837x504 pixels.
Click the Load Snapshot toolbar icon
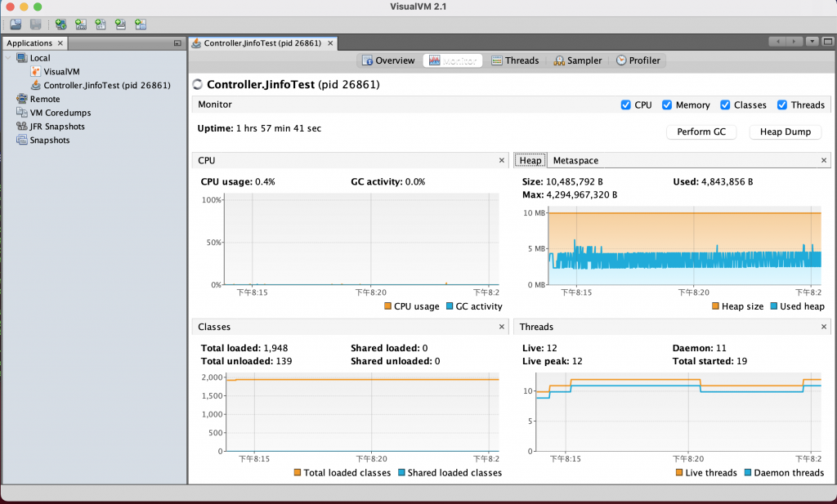[16, 24]
